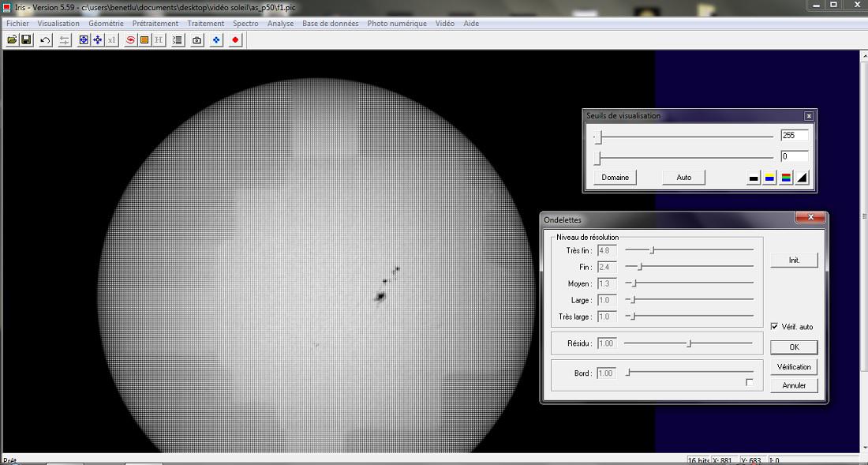Click the red S-shaped arrows icon
This screenshot has height=465, width=868.
tap(130, 39)
